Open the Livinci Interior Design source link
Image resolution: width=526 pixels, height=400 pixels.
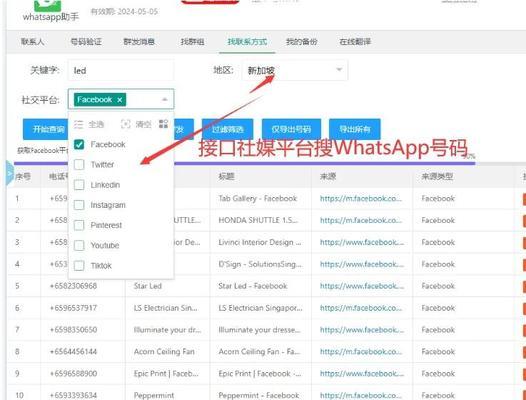pyautogui.click(x=362, y=242)
